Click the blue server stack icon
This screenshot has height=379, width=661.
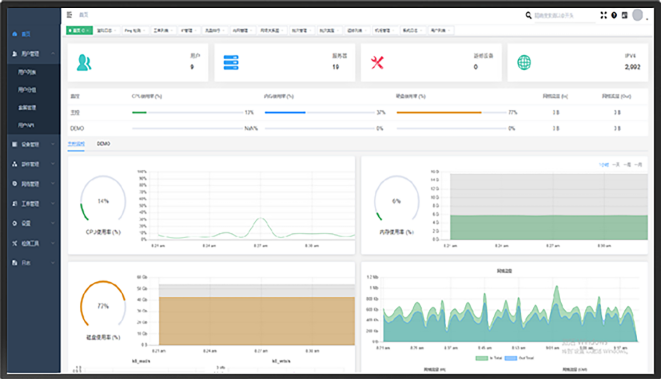pos(231,62)
